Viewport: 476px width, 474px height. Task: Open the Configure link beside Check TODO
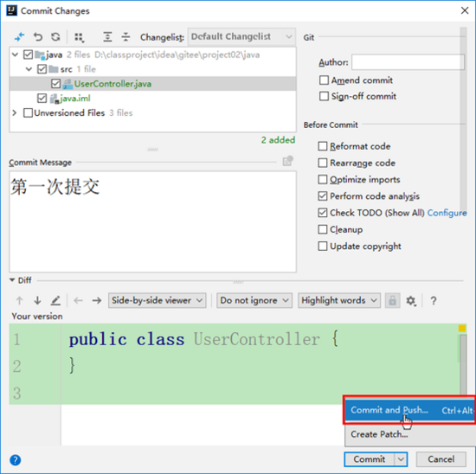[x=447, y=213]
